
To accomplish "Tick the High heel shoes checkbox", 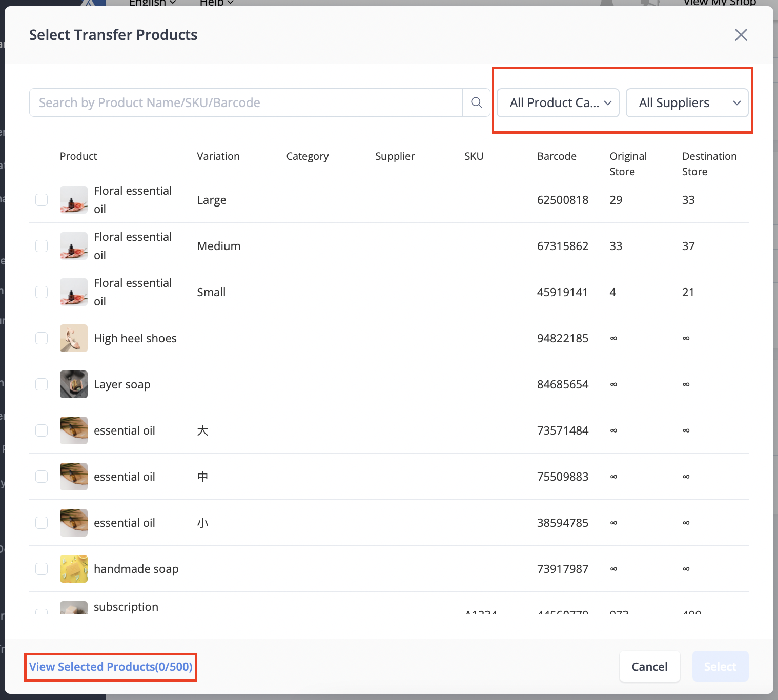I will coord(42,338).
